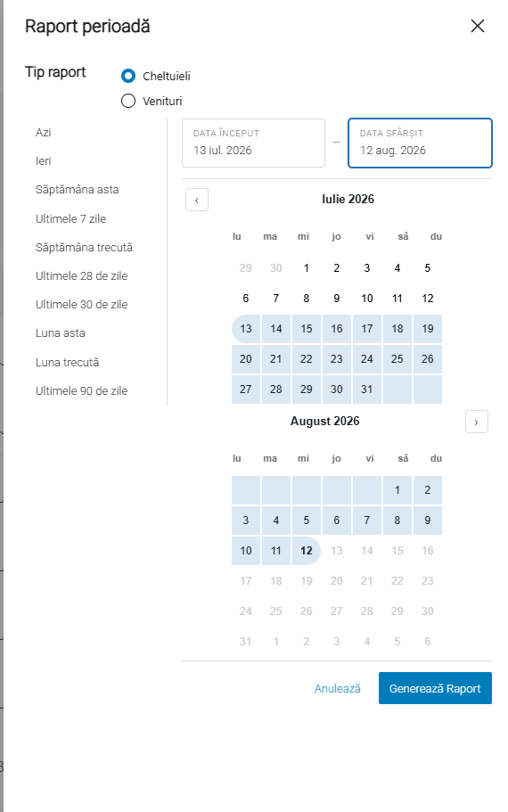The image size is (508, 812).
Task: Choose the Ieri preset range
Action: click(x=44, y=161)
